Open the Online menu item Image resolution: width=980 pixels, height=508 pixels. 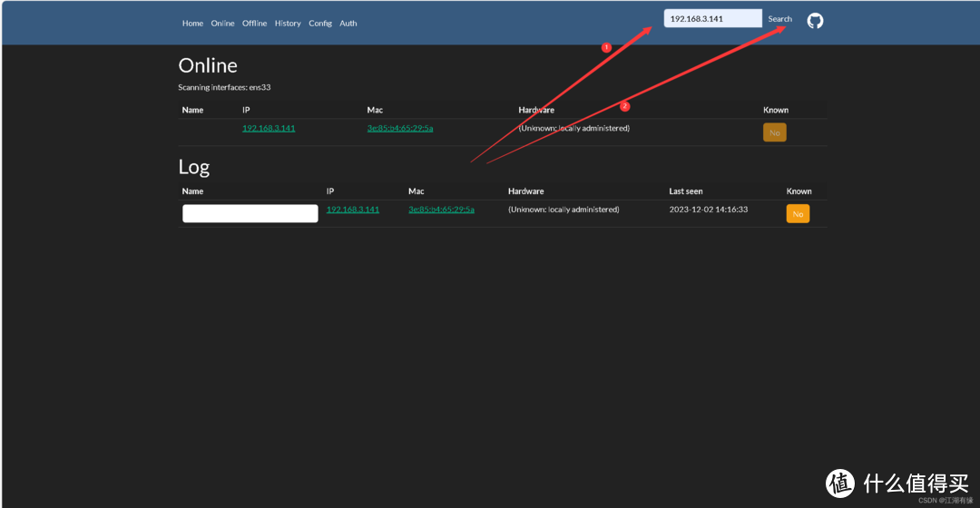tap(222, 23)
